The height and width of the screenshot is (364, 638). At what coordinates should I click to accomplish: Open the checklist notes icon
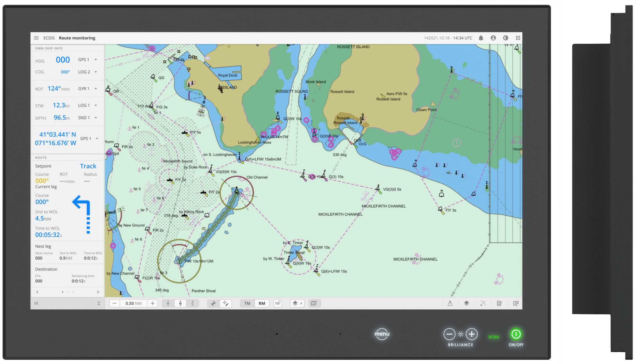coord(499,303)
